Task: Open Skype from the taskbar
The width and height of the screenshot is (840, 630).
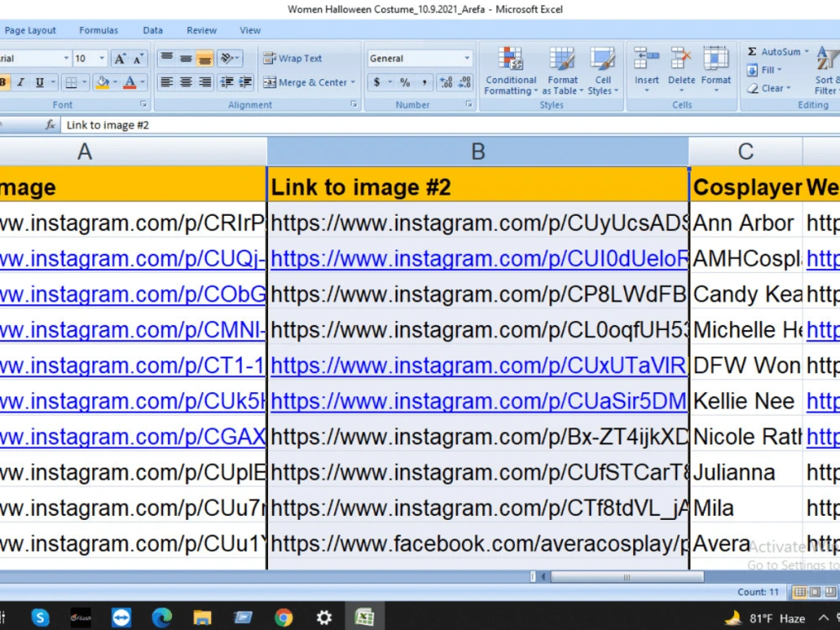Action: 40,617
